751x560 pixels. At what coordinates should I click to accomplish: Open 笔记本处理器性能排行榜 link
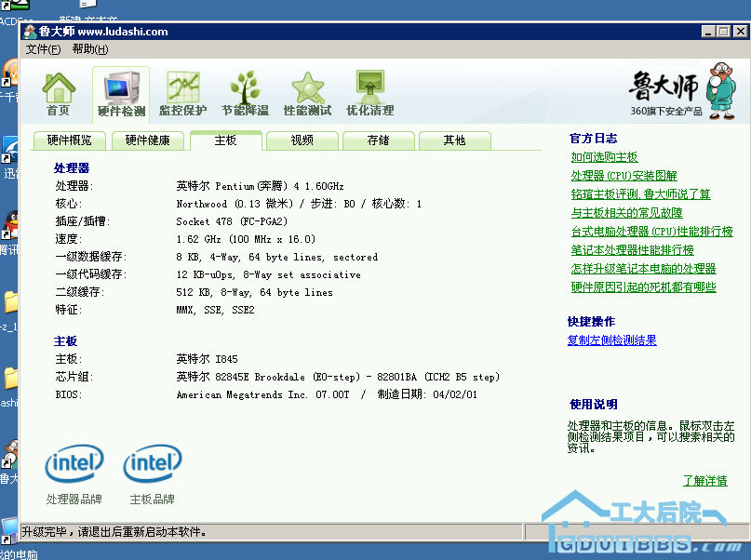(x=632, y=250)
